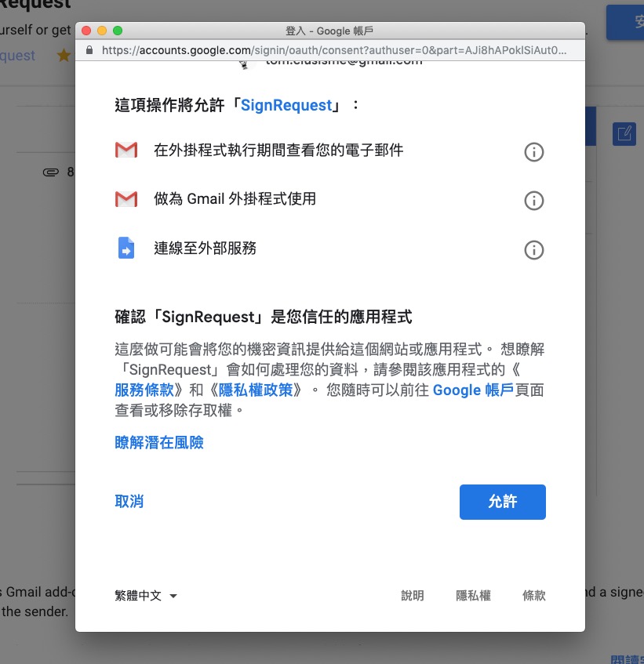Viewport: 644px width, 664px height.
Task: Click 取消 to cancel authorization
Action: click(x=129, y=502)
